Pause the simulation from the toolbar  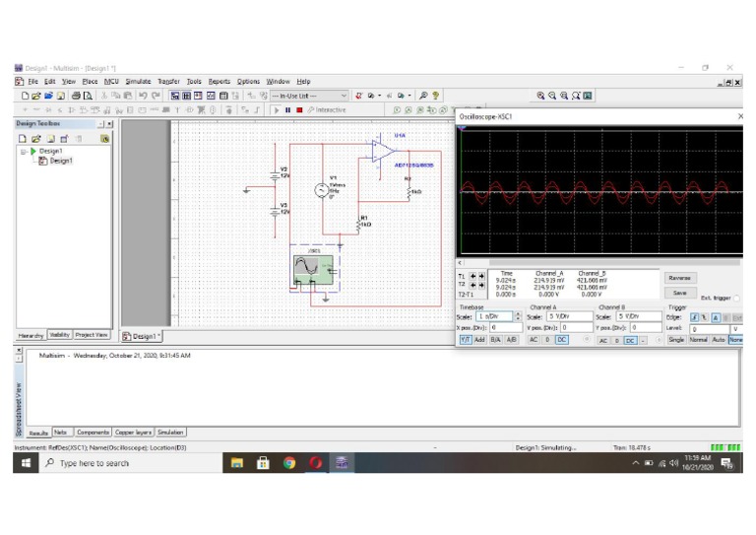[287, 109]
